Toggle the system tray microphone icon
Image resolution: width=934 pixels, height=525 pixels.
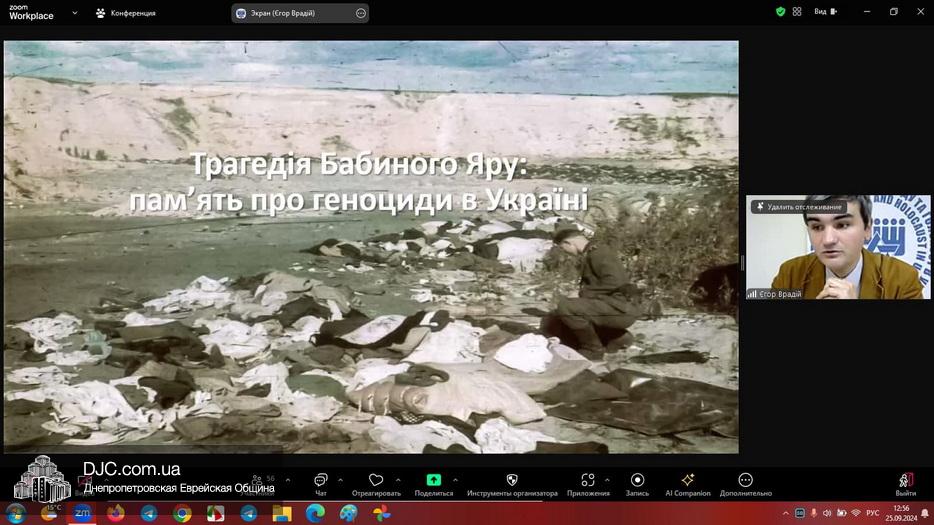tap(813, 513)
